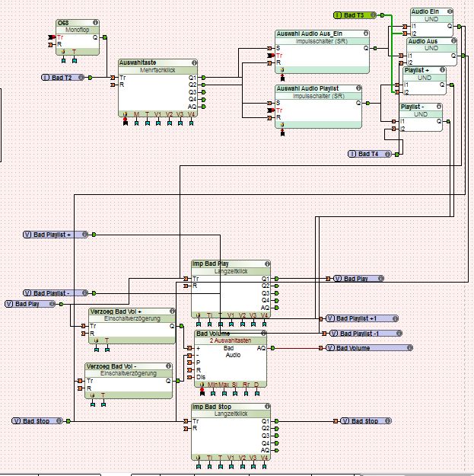This screenshot has height=476, width=474.
Task: Click info icon on Auswahl Audio Playlist block
Action: (359, 88)
